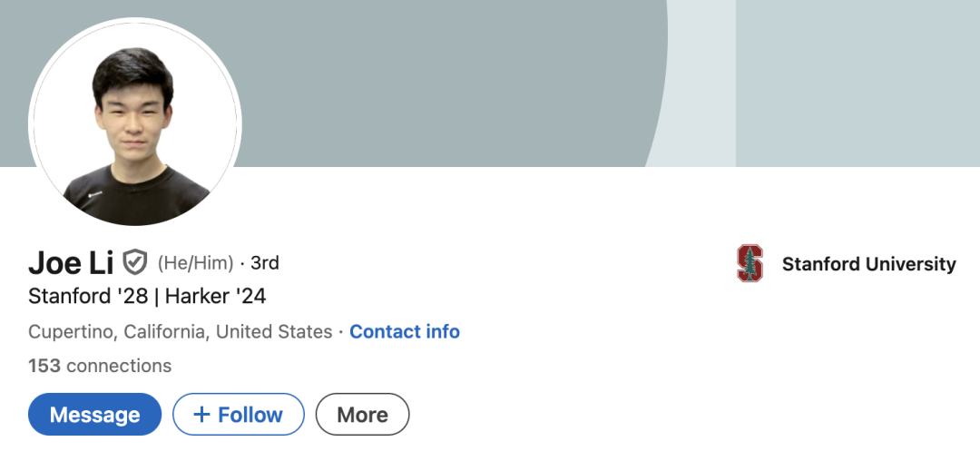The width and height of the screenshot is (980, 461).
Task: Click the Stanford '28 | Harker '24 headline
Action: click(x=148, y=296)
